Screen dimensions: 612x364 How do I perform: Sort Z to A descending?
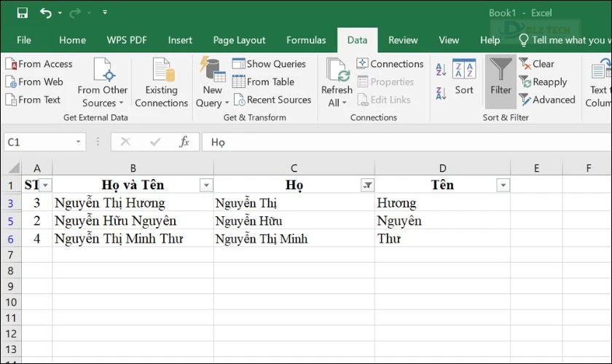pos(441,94)
